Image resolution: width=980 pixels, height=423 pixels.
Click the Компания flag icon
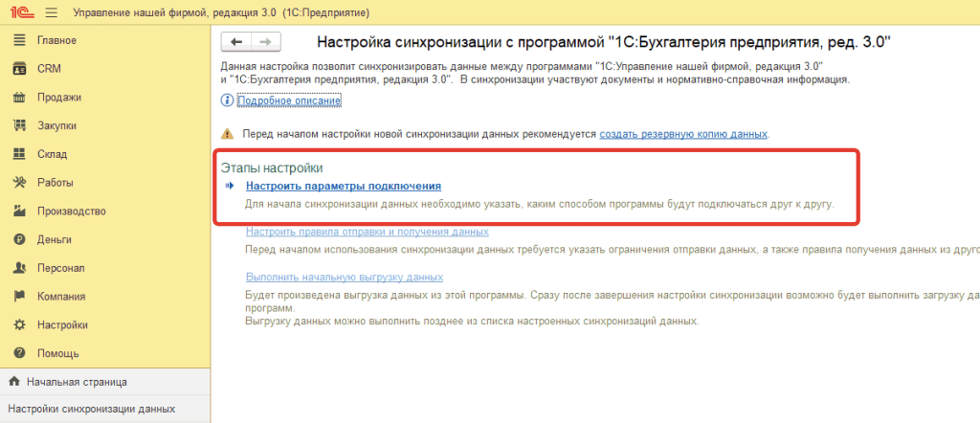pos(19,296)
